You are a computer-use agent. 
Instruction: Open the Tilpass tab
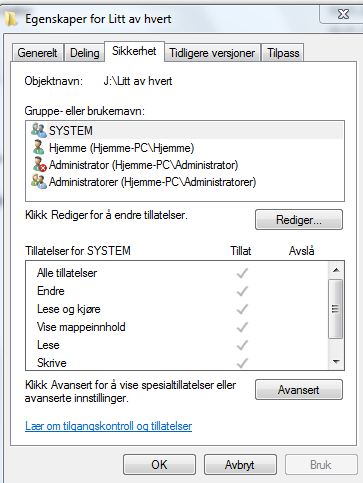point(283,53)
